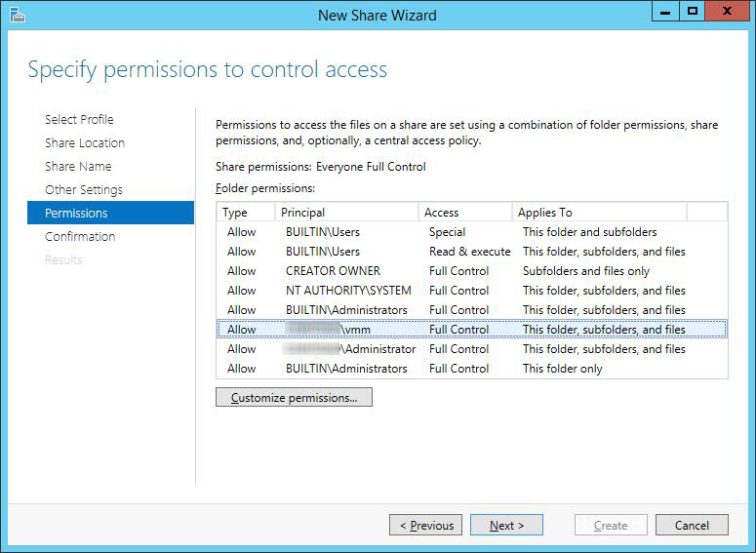Switch to the Share Name step

(78, 166)
